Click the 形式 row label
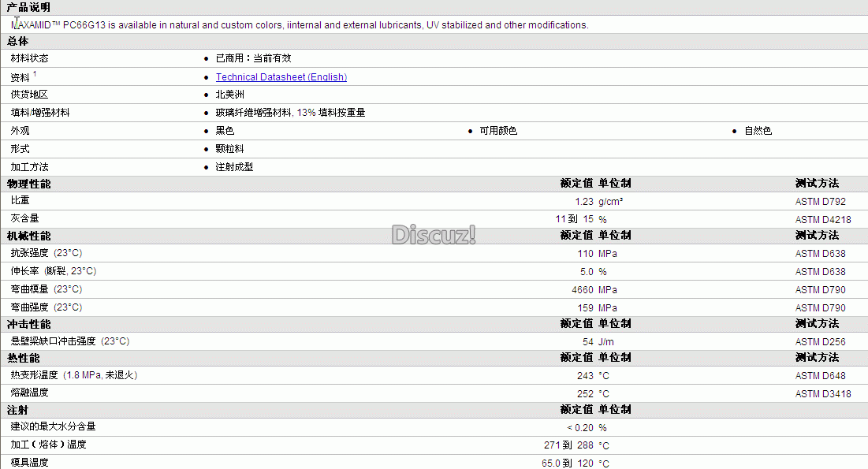The width and height of the screenshot is (868, 469). click(x=20, y=149)
